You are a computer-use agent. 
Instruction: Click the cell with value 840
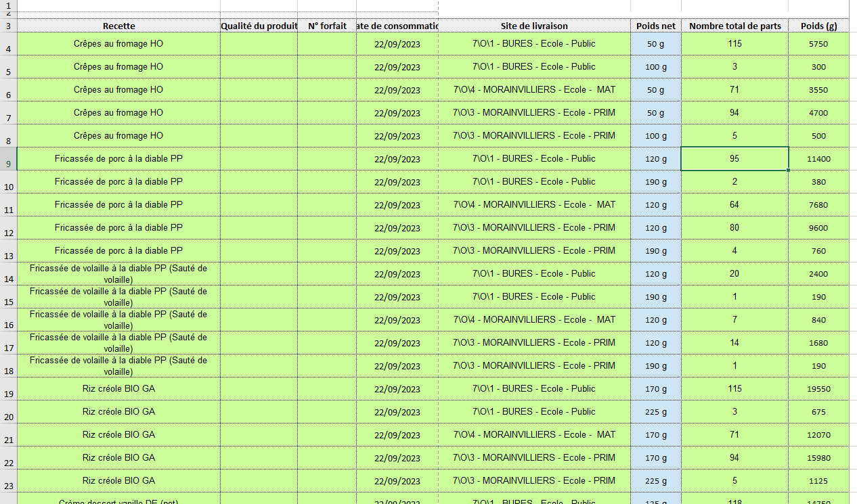click(818, 320)
